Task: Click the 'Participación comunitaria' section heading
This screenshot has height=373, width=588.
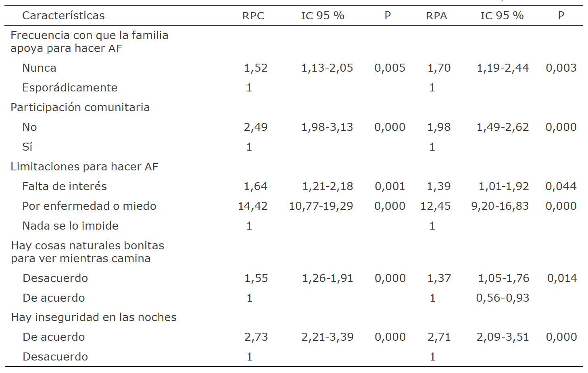Action: click(x=80, y=108)
